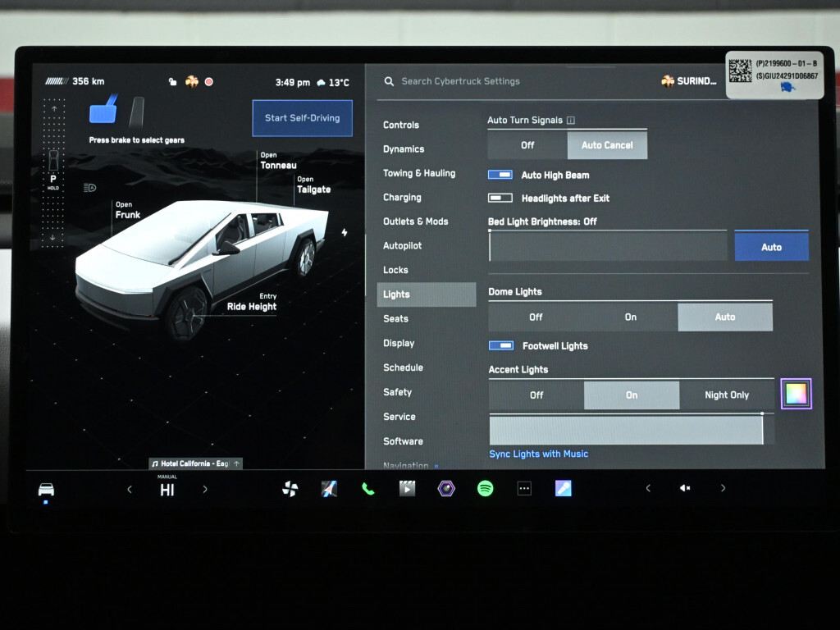840x630 pixels.
Task: Tap the unlocked padlock status icon
Action: click(x=172, y=82)
